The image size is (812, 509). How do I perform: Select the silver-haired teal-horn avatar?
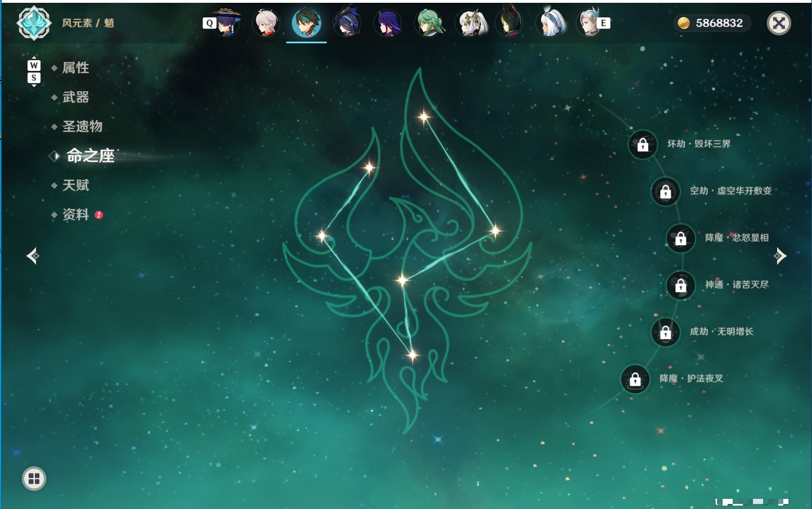(589, 23)
